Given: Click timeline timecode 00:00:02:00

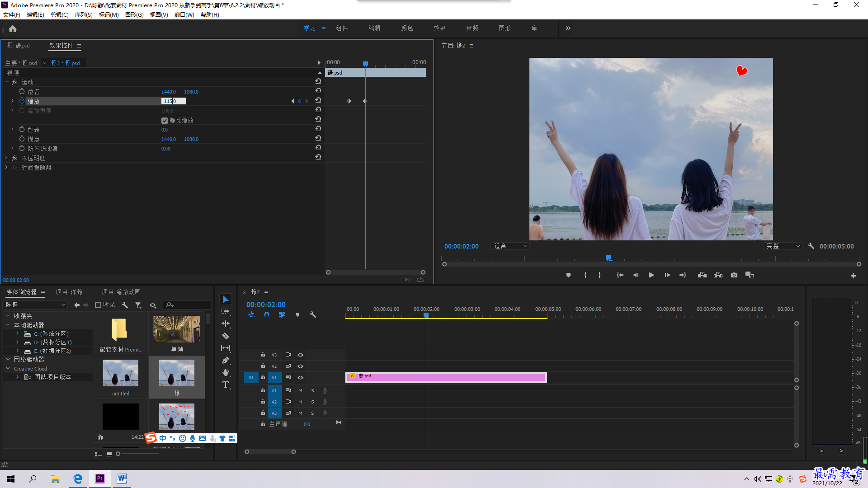Looking at the screenshot, I should point(266,305).
